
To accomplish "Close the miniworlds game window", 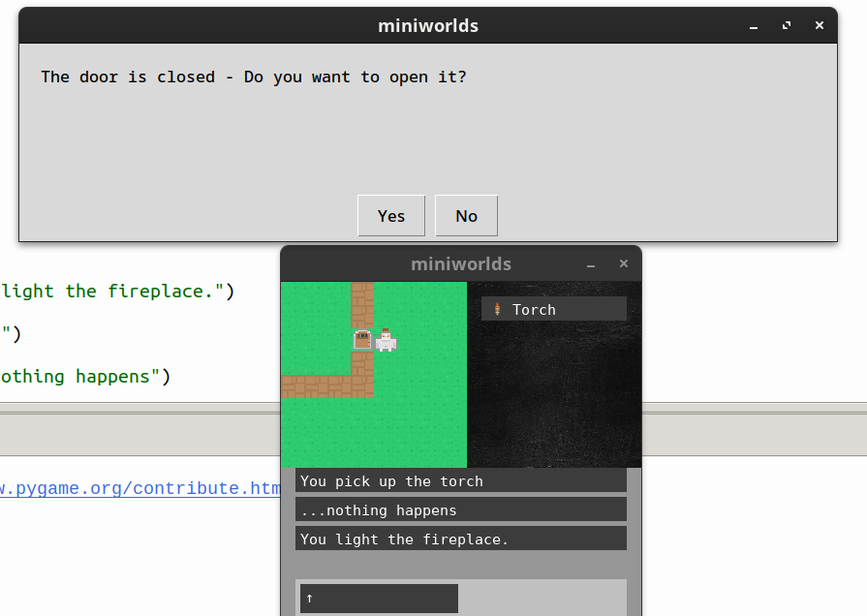I will (624, 264).
